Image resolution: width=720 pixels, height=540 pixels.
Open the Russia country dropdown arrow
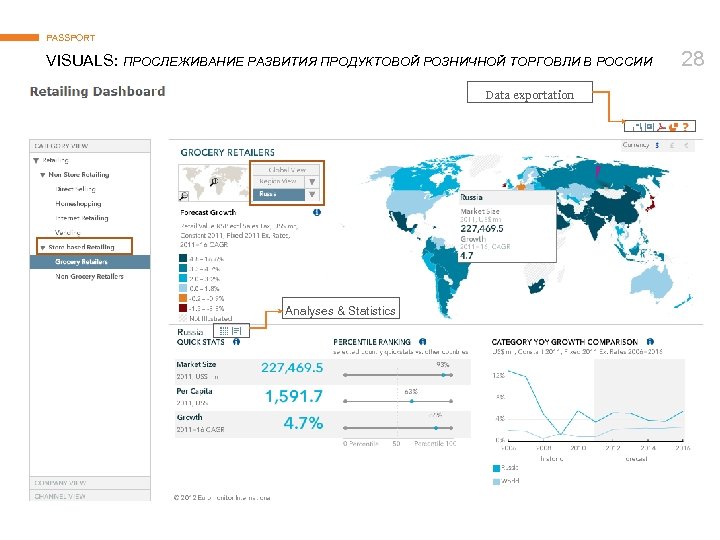pyautogui.click(x=312, y=195)
